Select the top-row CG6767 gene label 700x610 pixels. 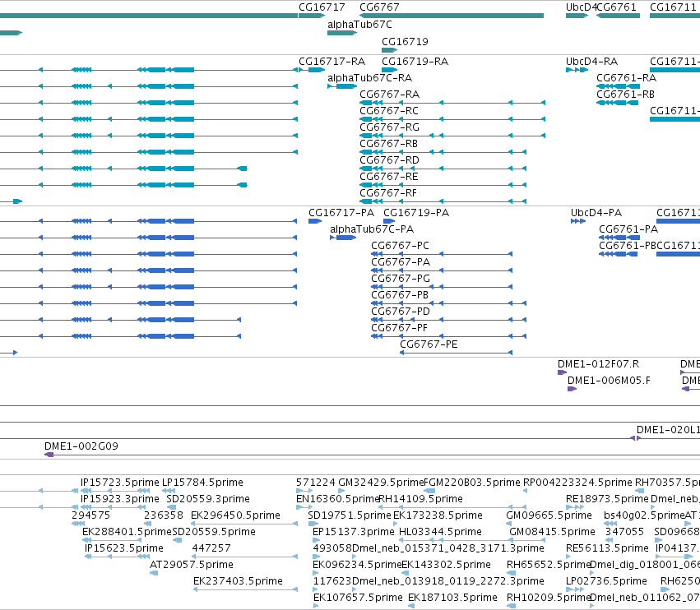point(379,7)
